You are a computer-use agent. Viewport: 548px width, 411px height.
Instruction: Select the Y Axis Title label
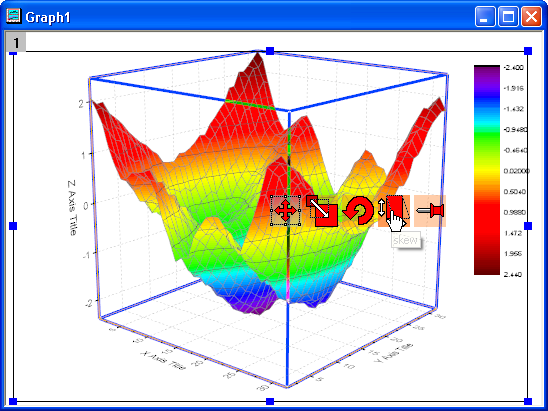click(x=394, y=353)
